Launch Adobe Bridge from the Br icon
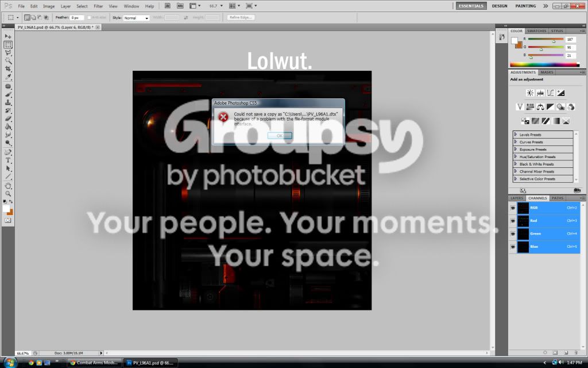Image resolution: width=588 pixels, height=368 pixels. click(x=168, y=6)
